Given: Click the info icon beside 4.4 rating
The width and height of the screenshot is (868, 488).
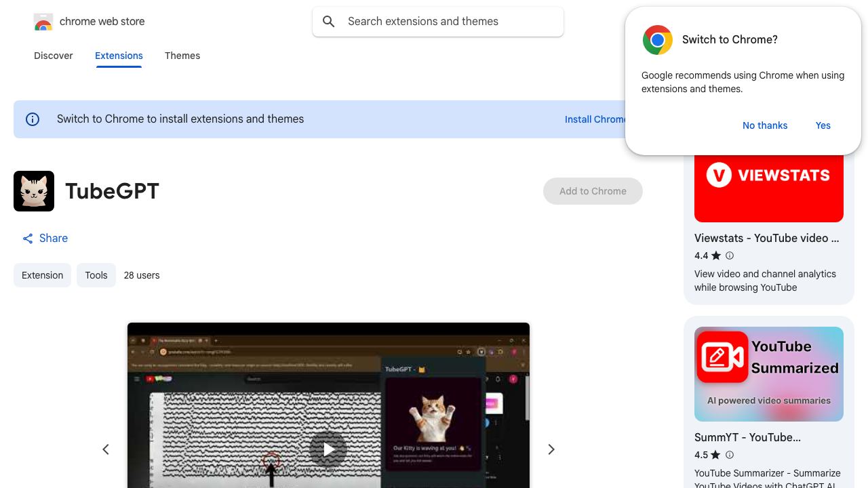Looking at the screenshot, I should [x=730, y=256].
